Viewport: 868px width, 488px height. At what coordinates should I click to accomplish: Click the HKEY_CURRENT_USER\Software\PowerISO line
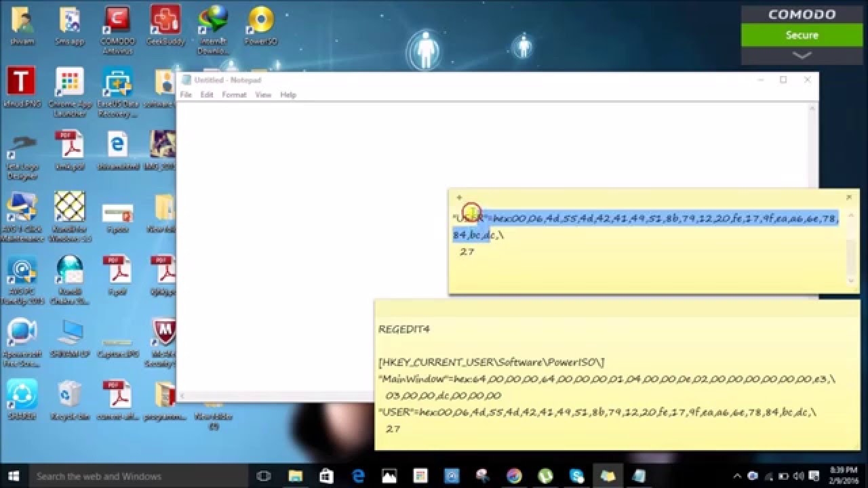(492, 363)
